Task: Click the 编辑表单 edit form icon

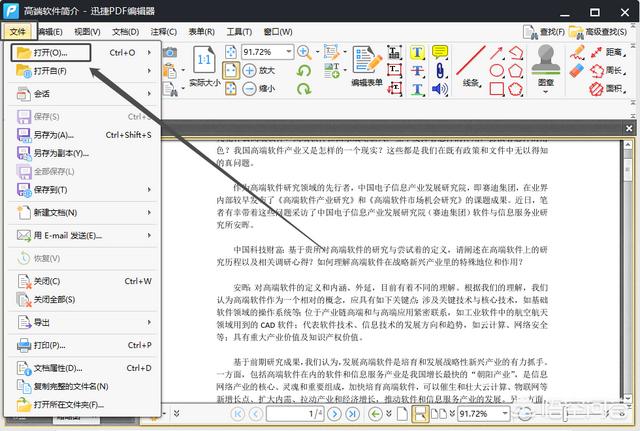Action: (367, 58)
